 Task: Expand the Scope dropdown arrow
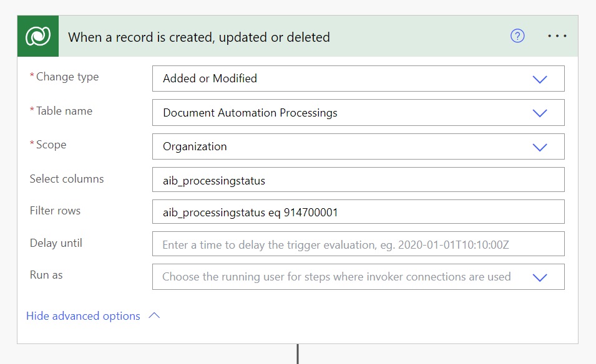[x=540, y=147]
